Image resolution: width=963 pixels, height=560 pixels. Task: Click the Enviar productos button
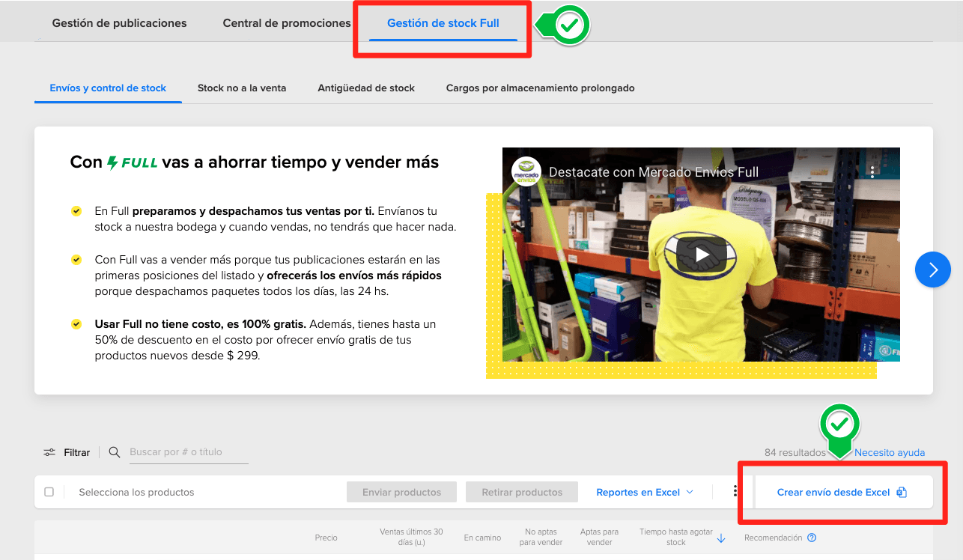[x=401, y=492]
